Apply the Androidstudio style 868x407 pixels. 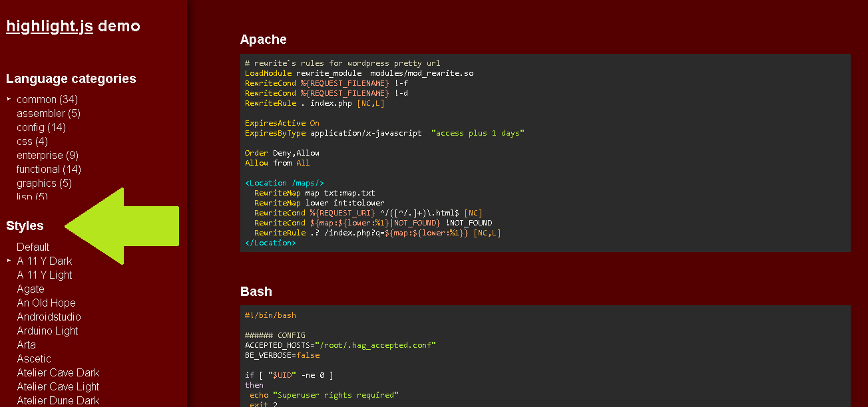(49, 317)
